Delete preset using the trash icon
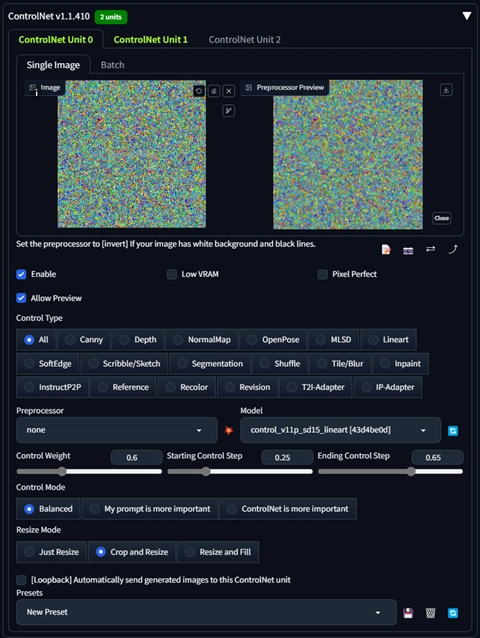This screenshot has height=638, width=480. tap(430, 613)
